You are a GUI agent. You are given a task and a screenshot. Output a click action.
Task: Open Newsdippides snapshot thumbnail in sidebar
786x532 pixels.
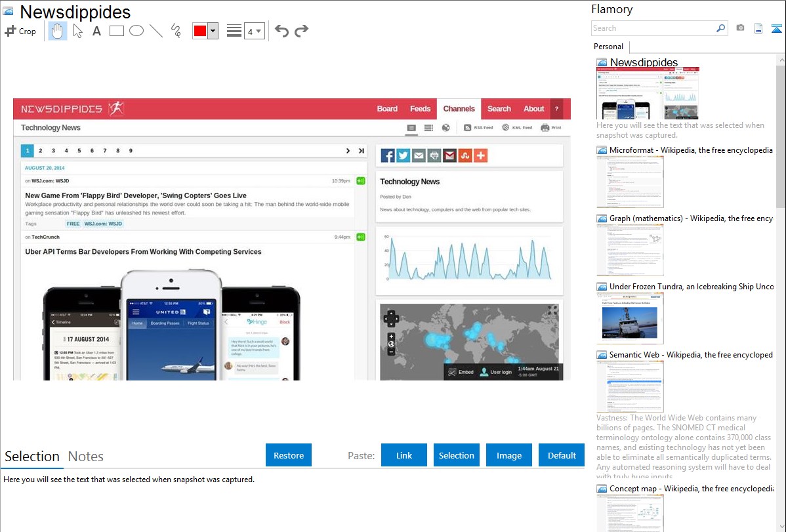(648, 93)
